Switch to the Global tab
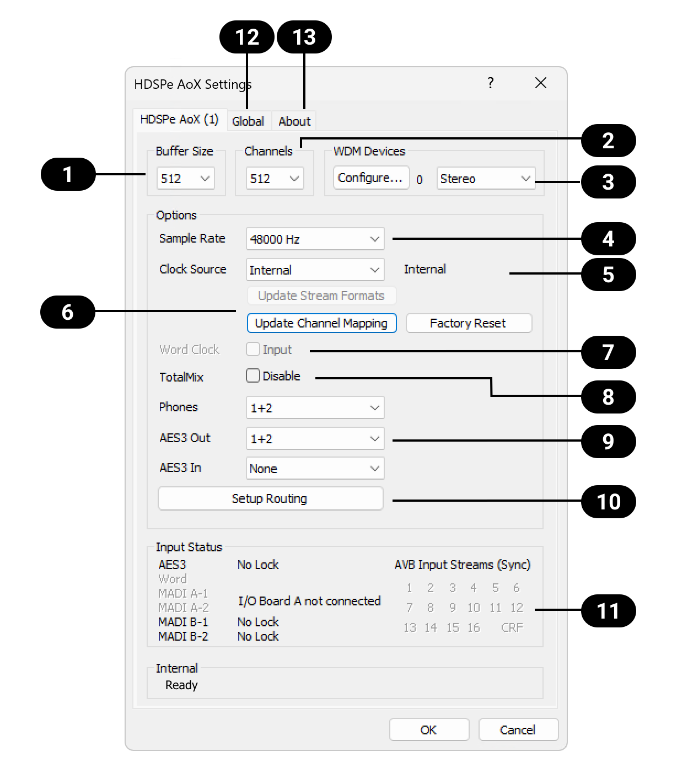The image size is (677, 784). [248, 121]
